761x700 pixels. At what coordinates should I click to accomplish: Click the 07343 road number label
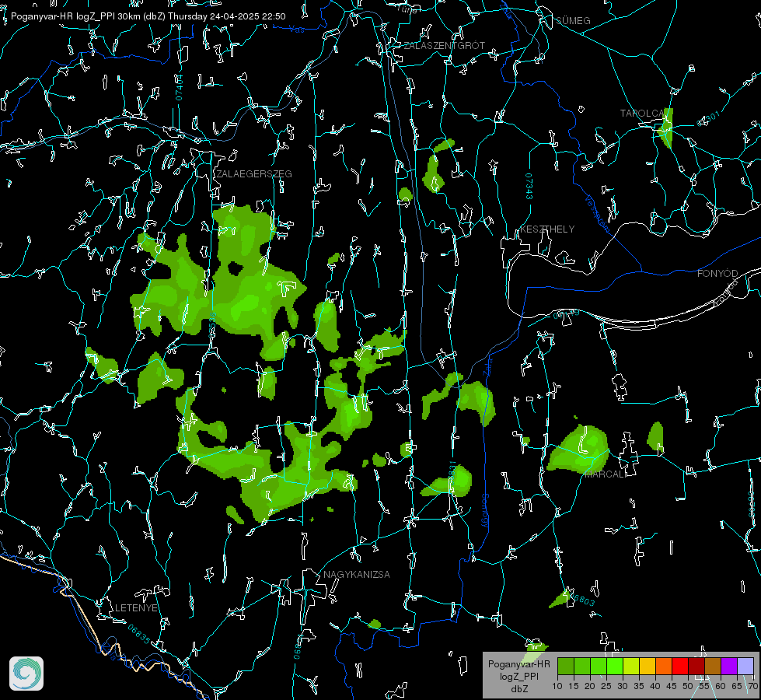pyautogui.click(x=529, y=187)
